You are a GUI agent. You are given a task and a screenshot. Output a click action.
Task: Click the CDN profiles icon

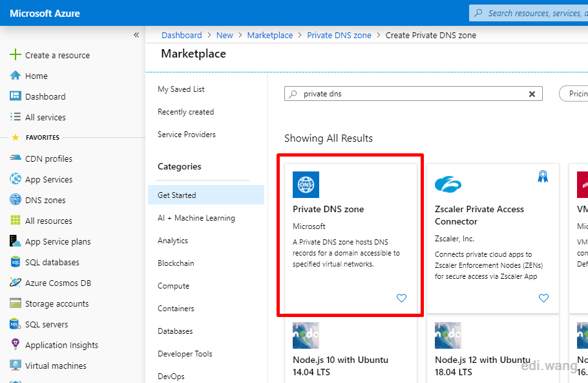tap(16, 158)
